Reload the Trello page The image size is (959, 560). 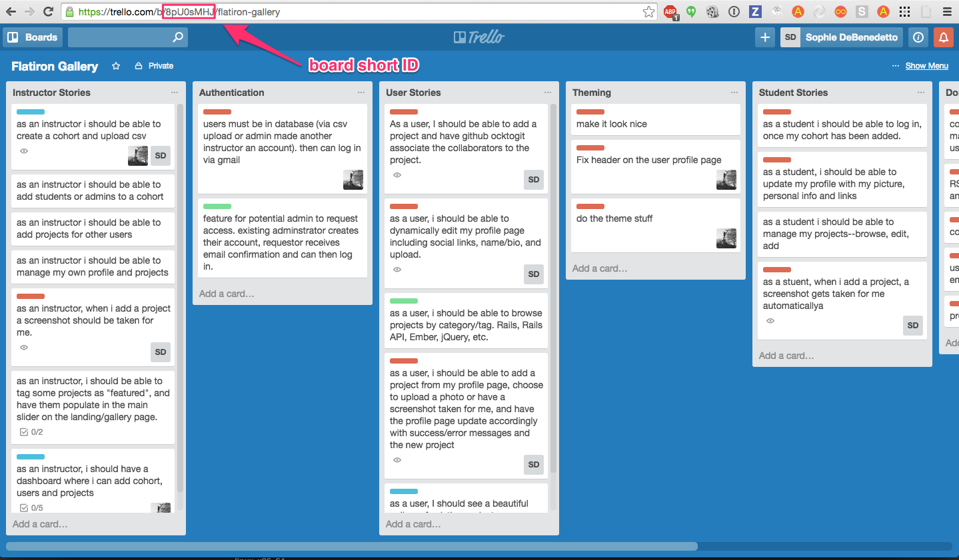pos(48,11)
